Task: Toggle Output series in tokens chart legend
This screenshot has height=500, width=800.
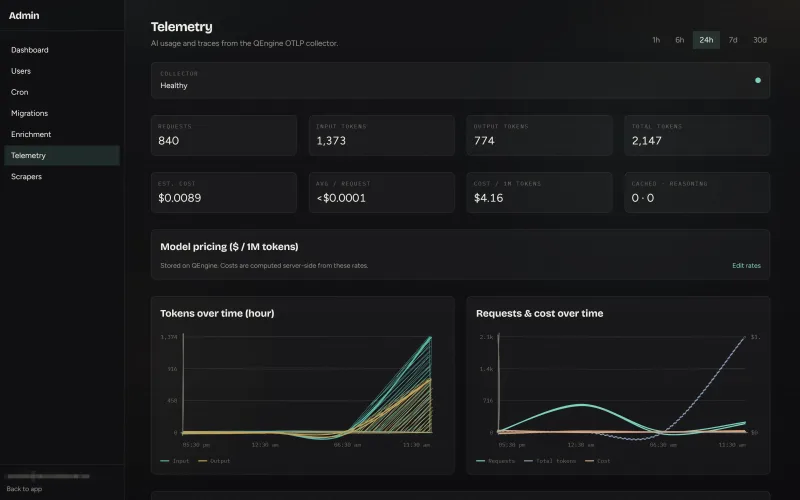Action: (214, 461)
